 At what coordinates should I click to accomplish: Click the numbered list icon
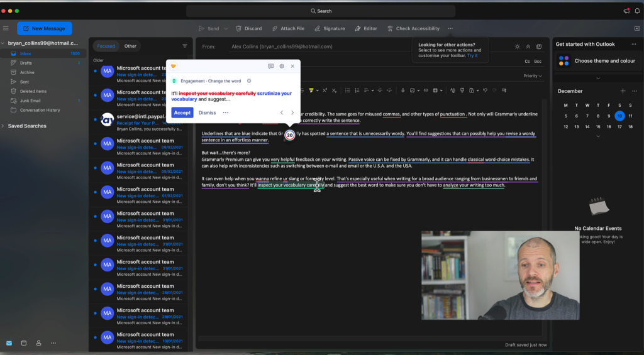click(x=357, y=90)
